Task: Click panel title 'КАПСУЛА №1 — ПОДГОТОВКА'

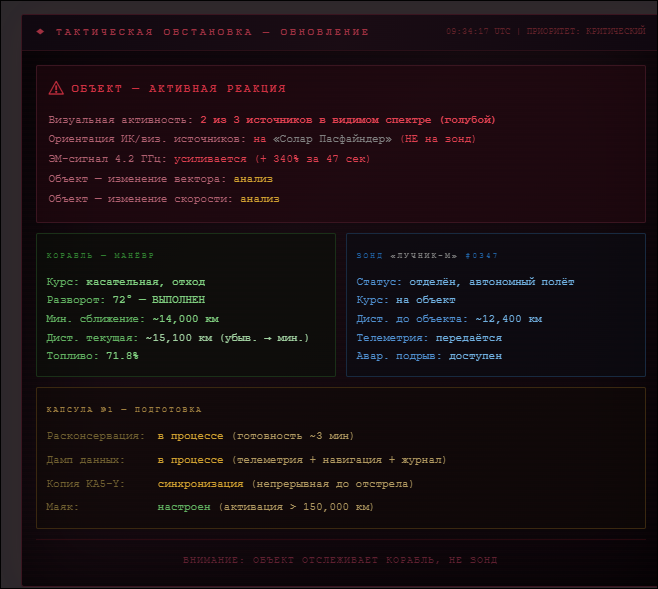Action: pos(124,409)
